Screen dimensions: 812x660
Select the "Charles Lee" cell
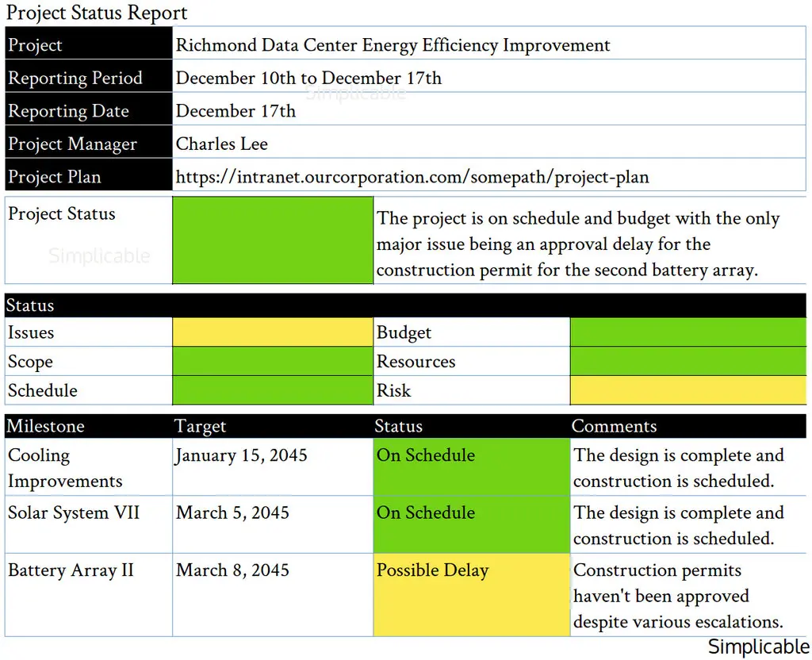tap(488, 142)
